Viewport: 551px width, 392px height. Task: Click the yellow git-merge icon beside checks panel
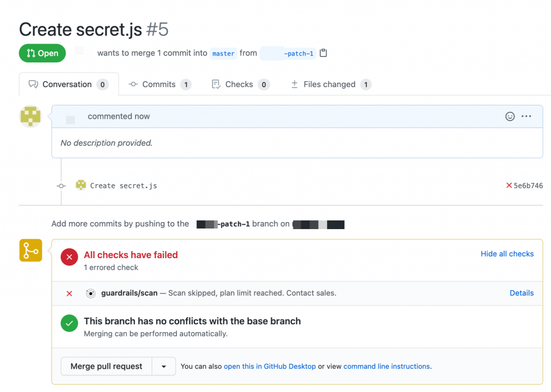pyautogui.click(x=31, y=250)
